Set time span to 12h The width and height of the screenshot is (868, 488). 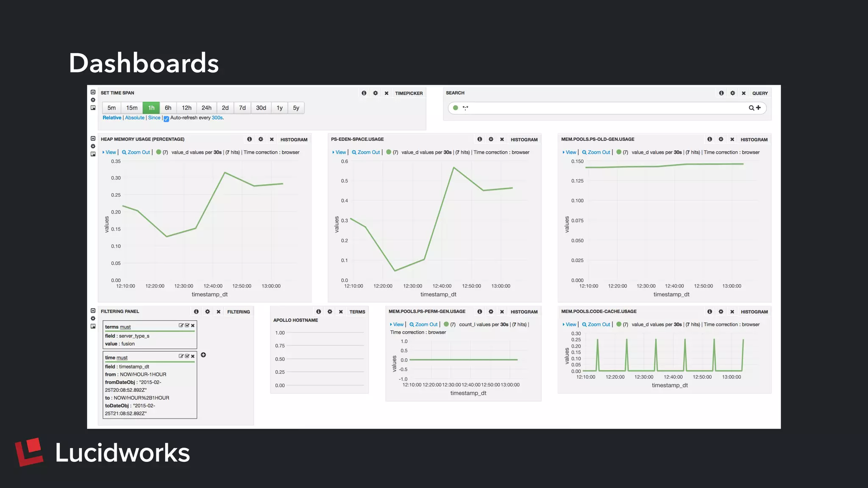(x=187, y=108)
